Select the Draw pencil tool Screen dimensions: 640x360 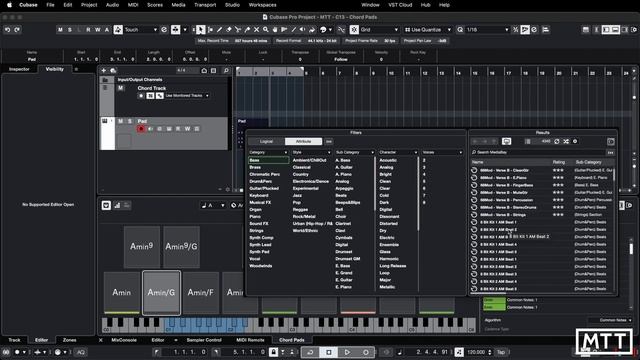click(x=220, y=30)
